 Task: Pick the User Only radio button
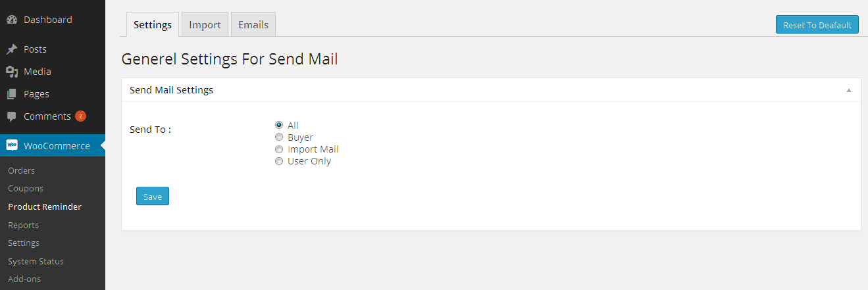(x=279, y=161)
